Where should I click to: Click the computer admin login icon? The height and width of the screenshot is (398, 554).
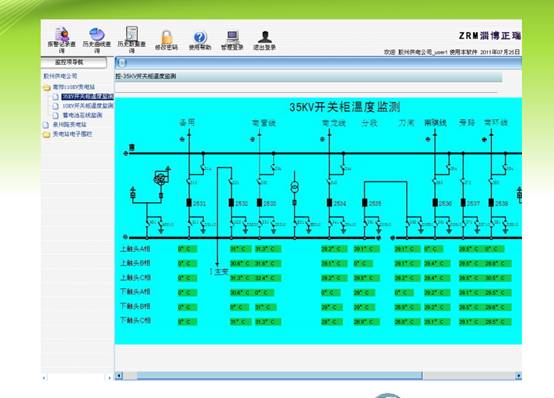(x=232, y=37)
